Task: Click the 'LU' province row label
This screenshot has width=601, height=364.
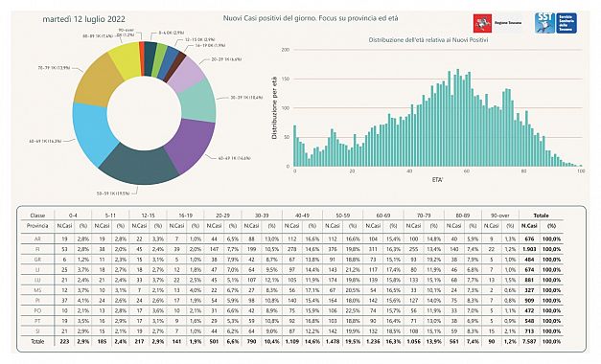Action: pos(37,280)
